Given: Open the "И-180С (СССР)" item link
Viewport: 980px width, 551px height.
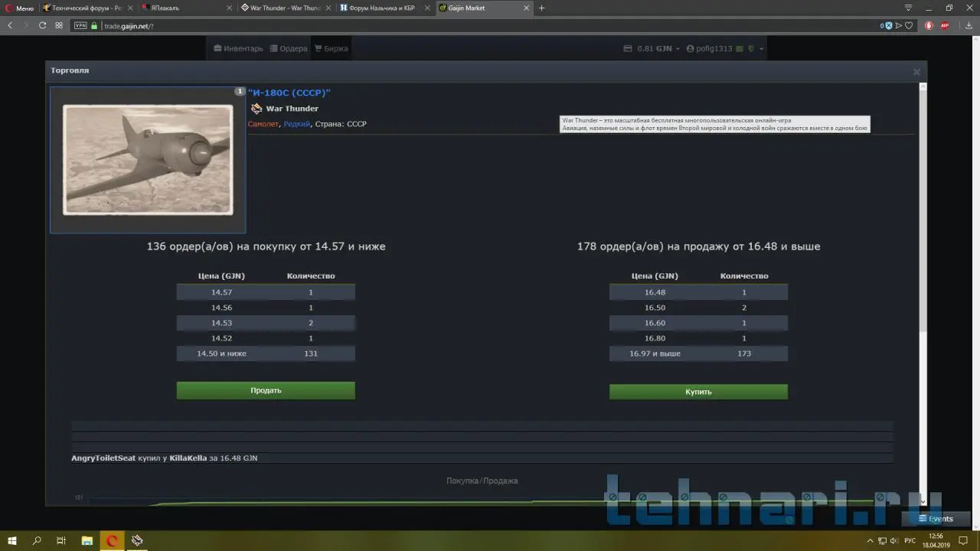Looking at the screenshot, I should (x=289, y=93).
